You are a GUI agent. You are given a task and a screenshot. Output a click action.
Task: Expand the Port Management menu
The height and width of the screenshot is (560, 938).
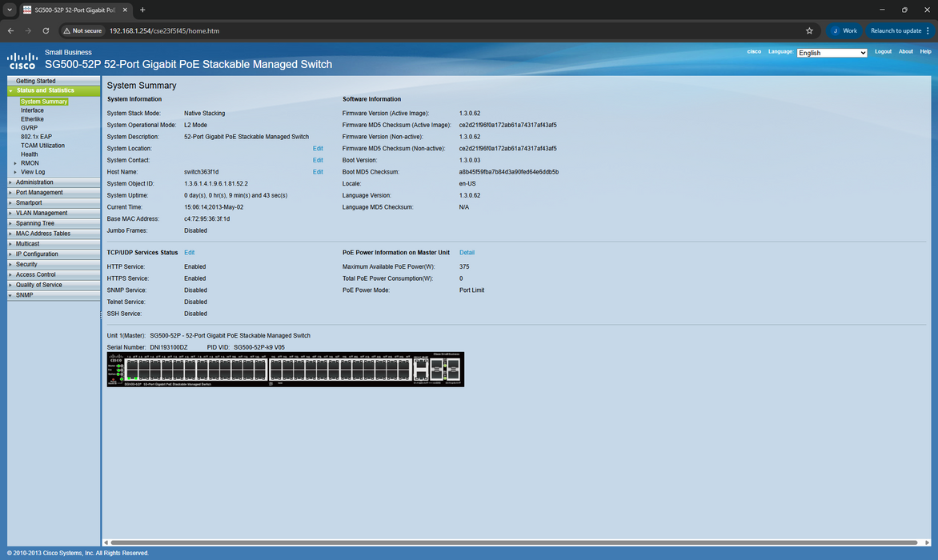tap(54, 193)
